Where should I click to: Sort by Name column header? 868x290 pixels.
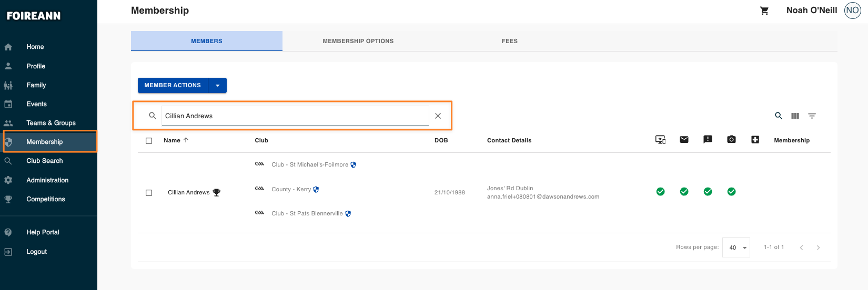coord(176,140)
